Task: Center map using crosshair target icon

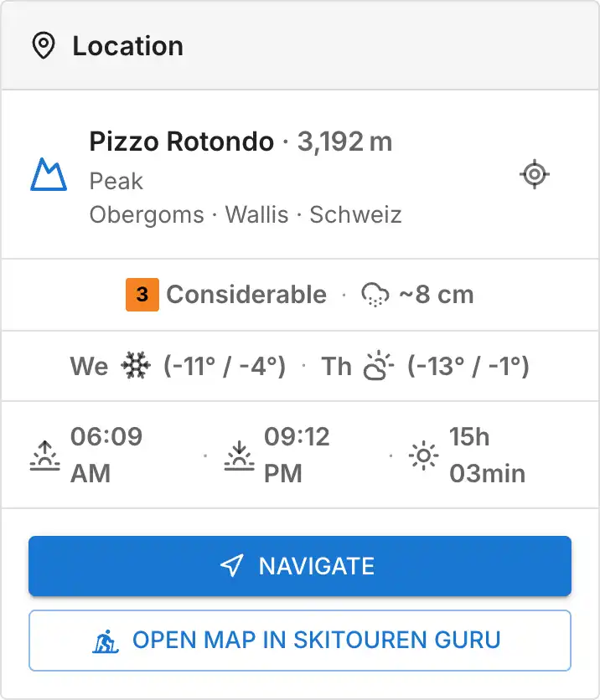Action: click(x=535, y=174)
